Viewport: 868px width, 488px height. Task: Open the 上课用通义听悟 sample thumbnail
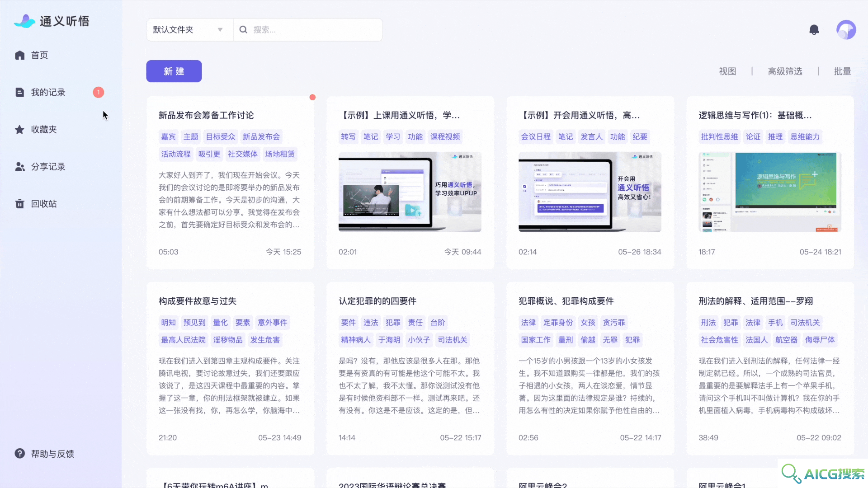410,192
